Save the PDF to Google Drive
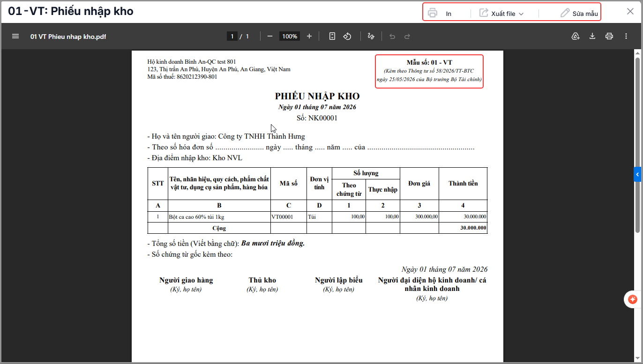 click(576, 36)
